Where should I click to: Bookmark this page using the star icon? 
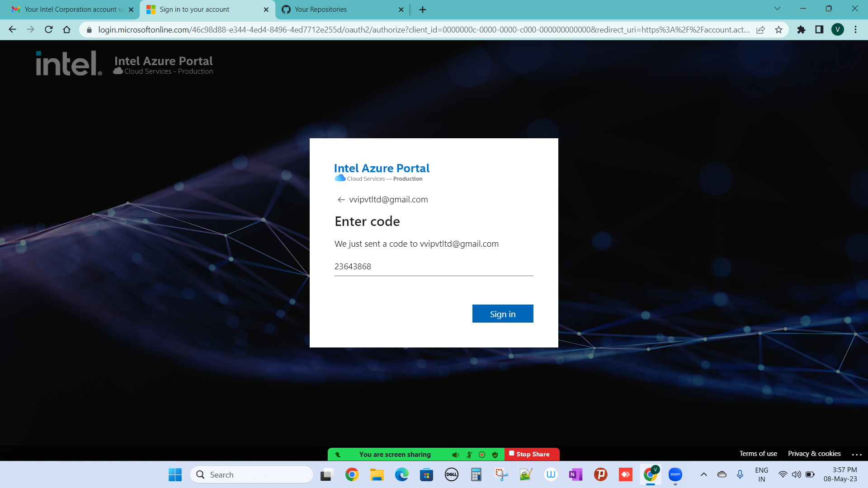(779, 29)
